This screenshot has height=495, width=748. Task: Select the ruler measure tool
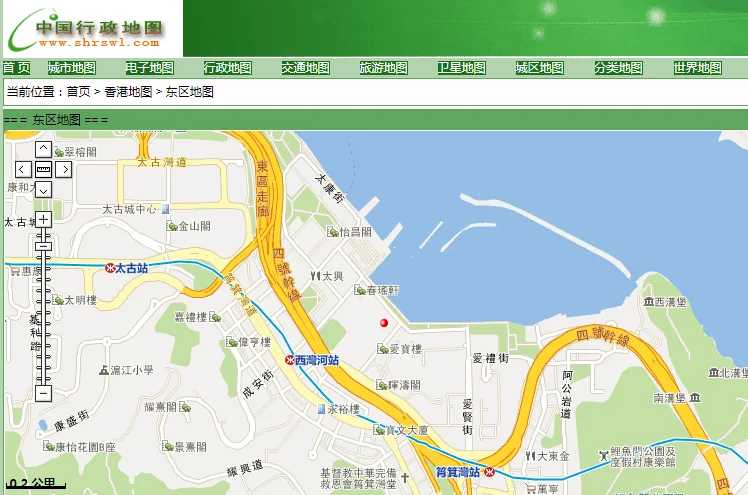pos(43,169)
